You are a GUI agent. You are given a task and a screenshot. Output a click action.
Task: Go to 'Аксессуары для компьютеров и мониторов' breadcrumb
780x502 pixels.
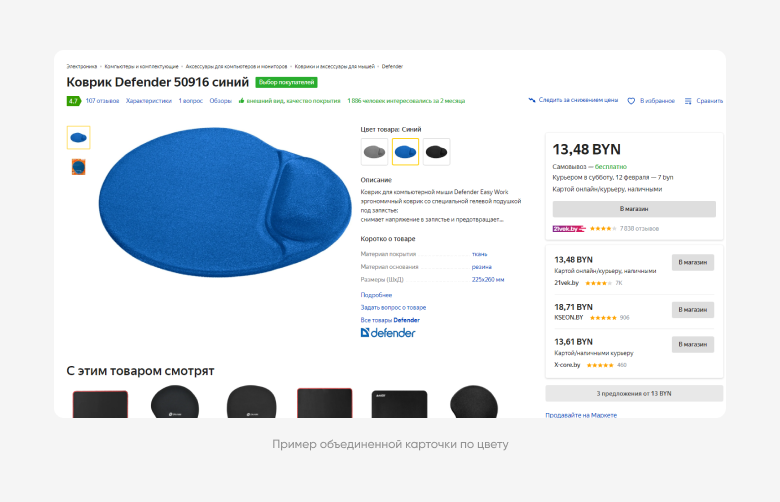236,66
